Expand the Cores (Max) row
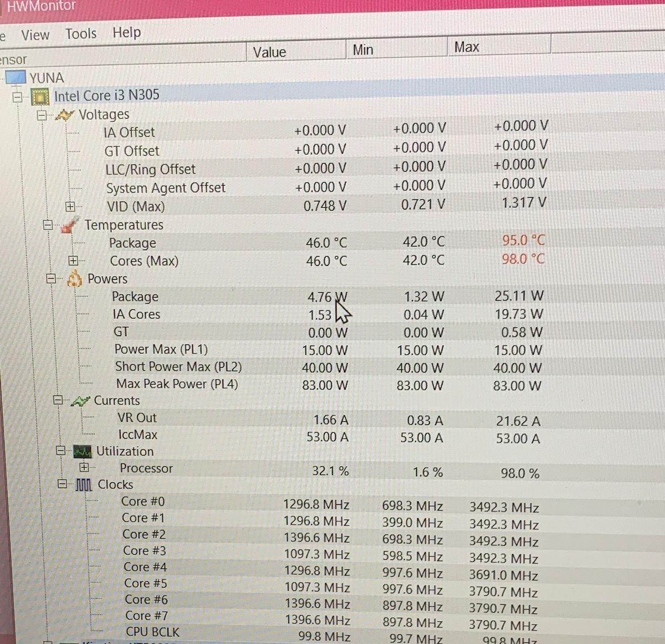Viewport: 665px width, 644px height. pos(73,260)
